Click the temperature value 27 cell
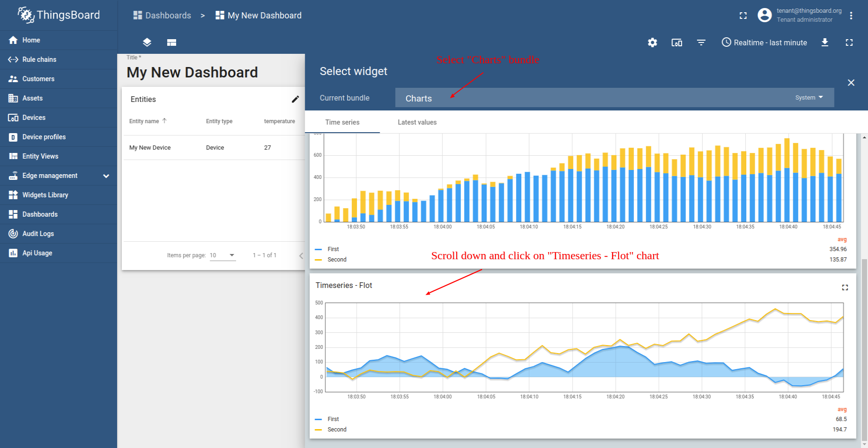The width and height of the screenshot is (868, 448). [x=267, y=148]
